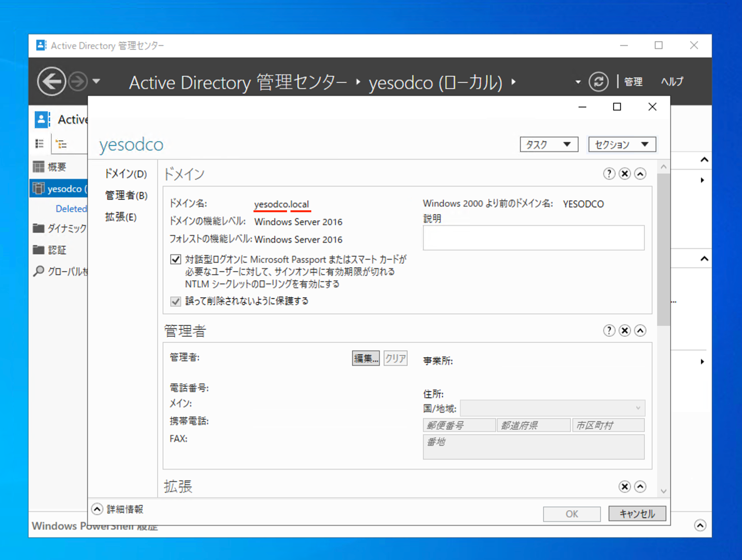Expand the Windows PowerShell history panel

(x=700, y=525)
